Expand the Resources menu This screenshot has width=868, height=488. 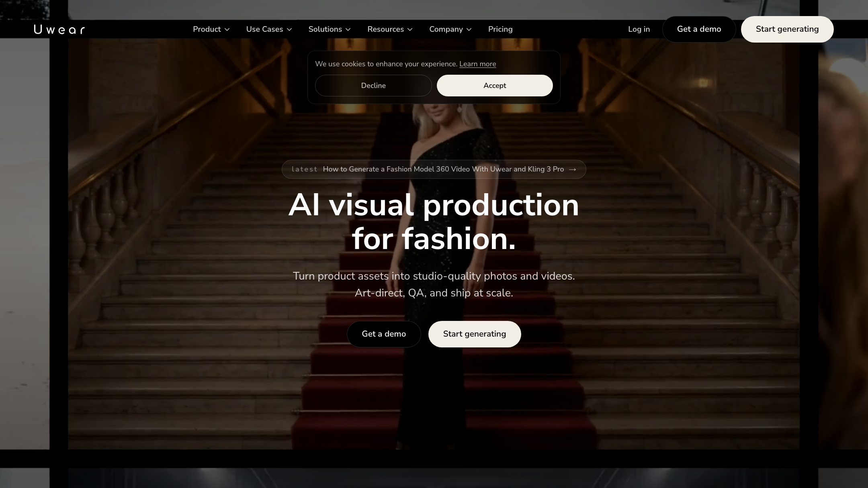point(390,29)
